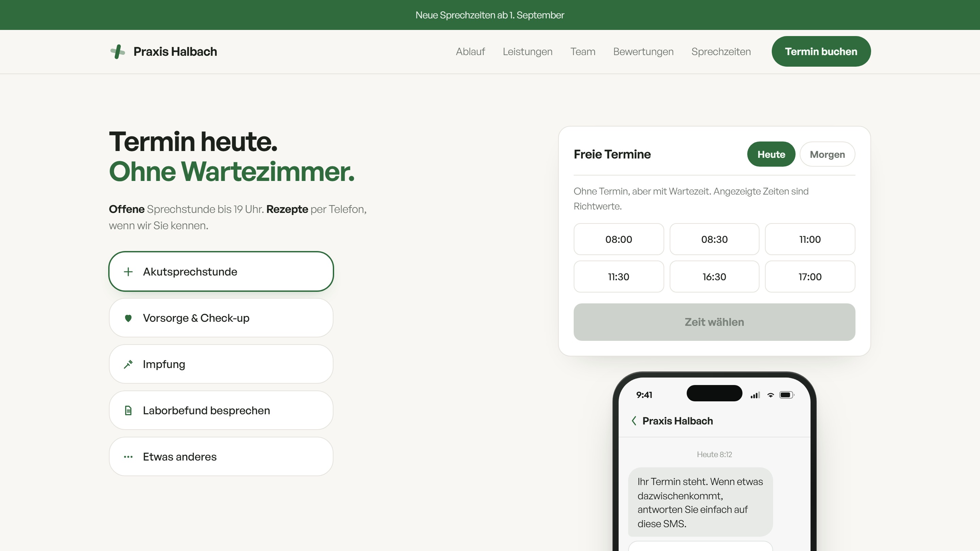The height and width of the screenshot is (551, 980).
Task: Select the Heute toggle in Freie Termine
Action: point(771,154)
